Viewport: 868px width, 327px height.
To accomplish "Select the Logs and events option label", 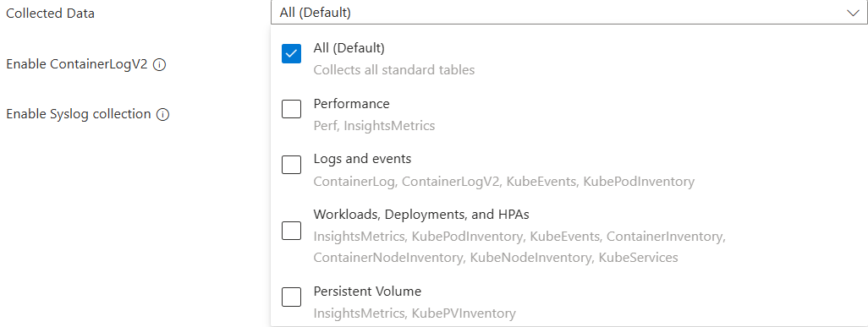I will 362,159.
